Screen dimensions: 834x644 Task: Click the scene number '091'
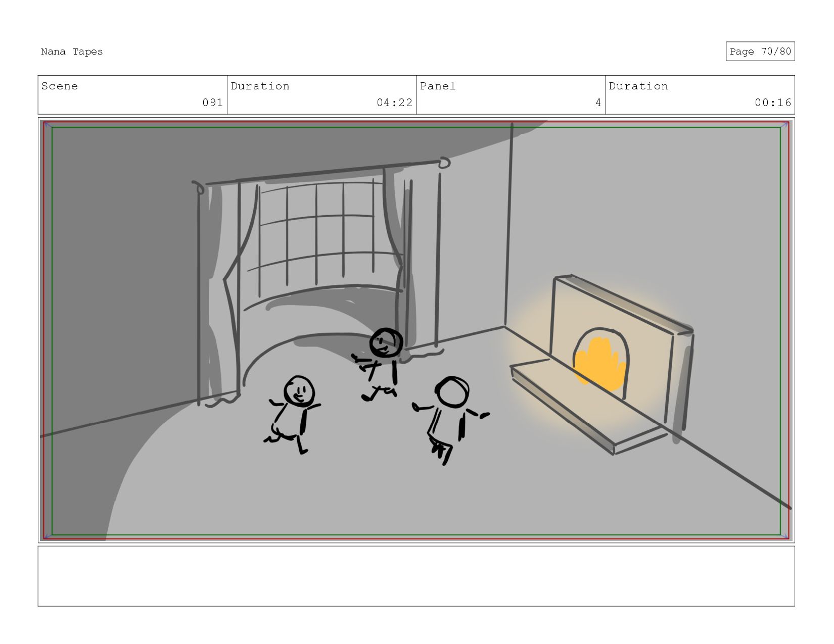(213, 103)
